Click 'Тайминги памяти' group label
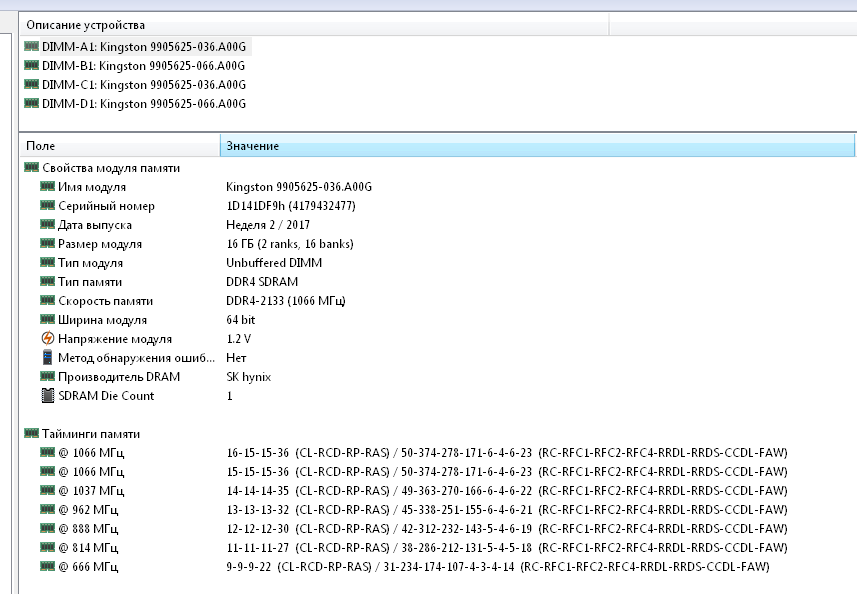This screenshot has height=594, width=857. 91,434
